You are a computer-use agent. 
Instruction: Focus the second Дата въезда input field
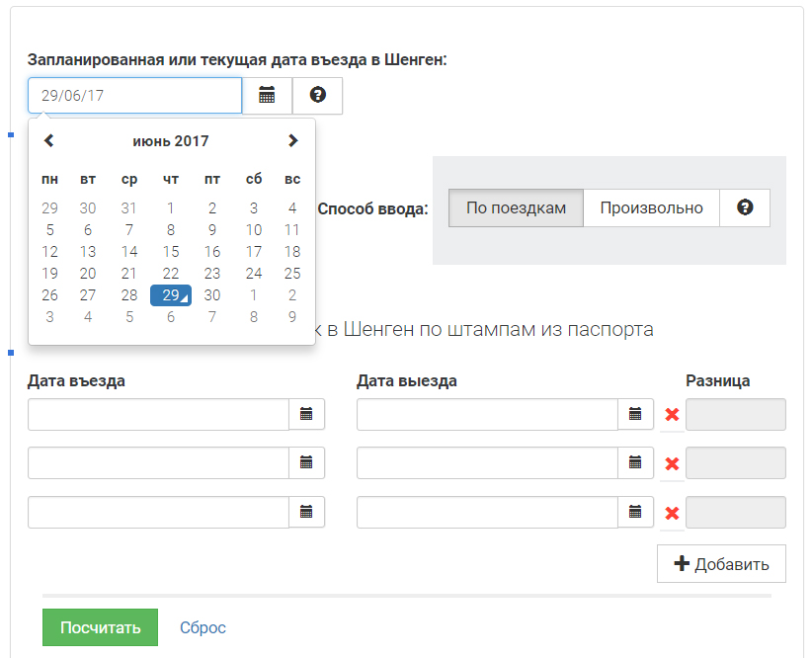click(x=158, y=462)
